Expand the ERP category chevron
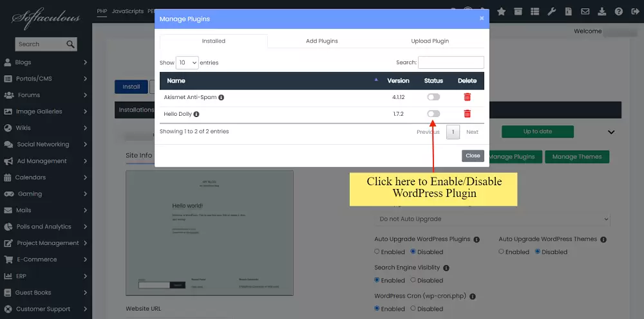The width and height of the screenshot is (644, 319). tap(85, 276)
